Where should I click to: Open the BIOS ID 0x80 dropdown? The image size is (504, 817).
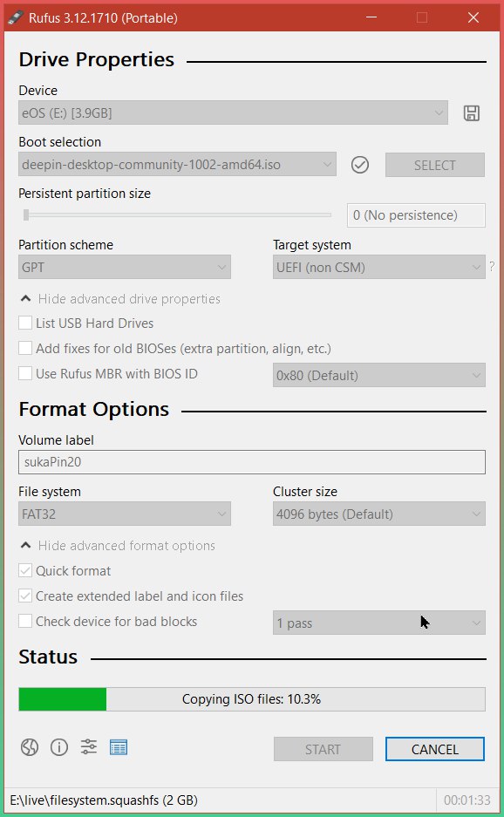point(379,375)
